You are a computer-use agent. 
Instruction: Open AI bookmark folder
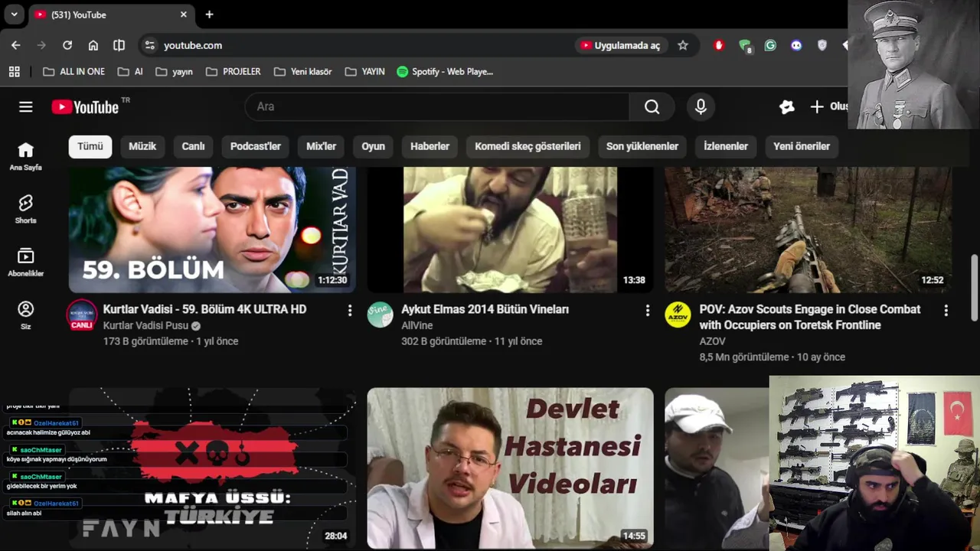tap(130, 71)
